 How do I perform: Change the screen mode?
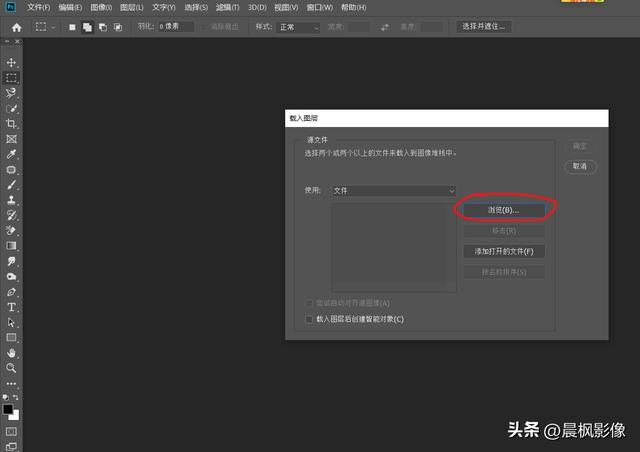tap(11, 446)
